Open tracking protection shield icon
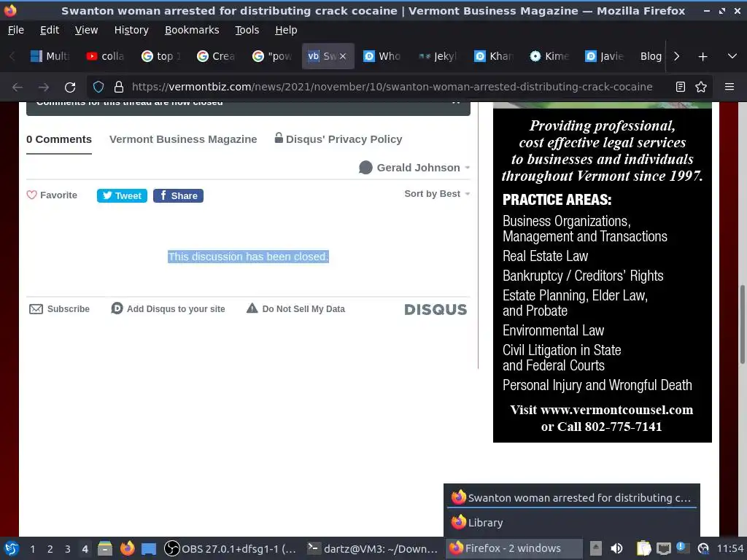Viewport: 747px width, 560px height. click(x=98, y=87)
